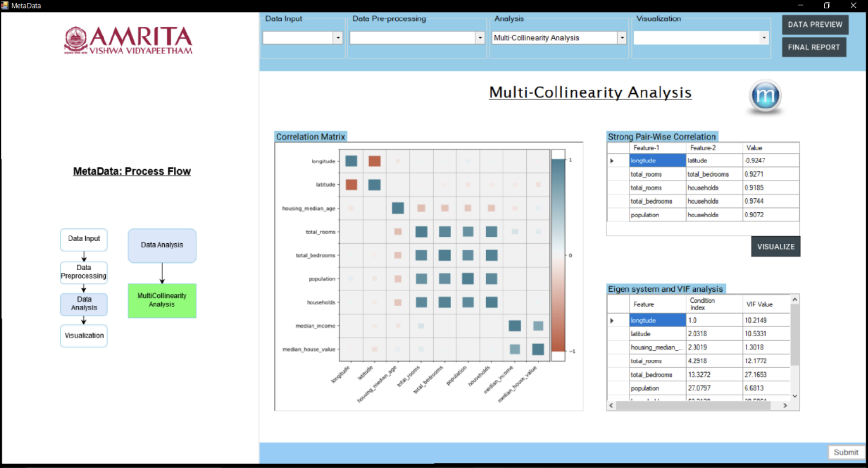
Task: Click the VISUALIZE button
Action: (x=776, y=247)
